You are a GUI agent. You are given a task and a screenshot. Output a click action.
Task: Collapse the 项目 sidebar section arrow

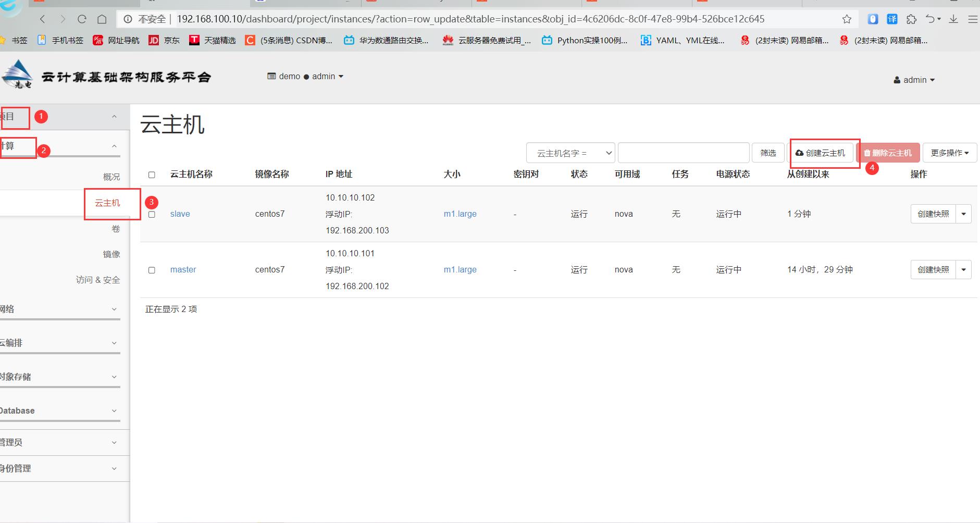pyautogui.click(x=114, y=117)
